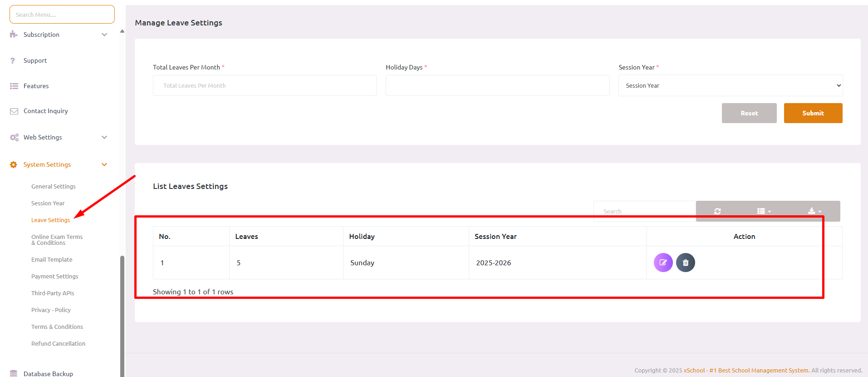Screen dimensions: 868x377
Task: Click the Support question mark icon
Action: (13, 60)
